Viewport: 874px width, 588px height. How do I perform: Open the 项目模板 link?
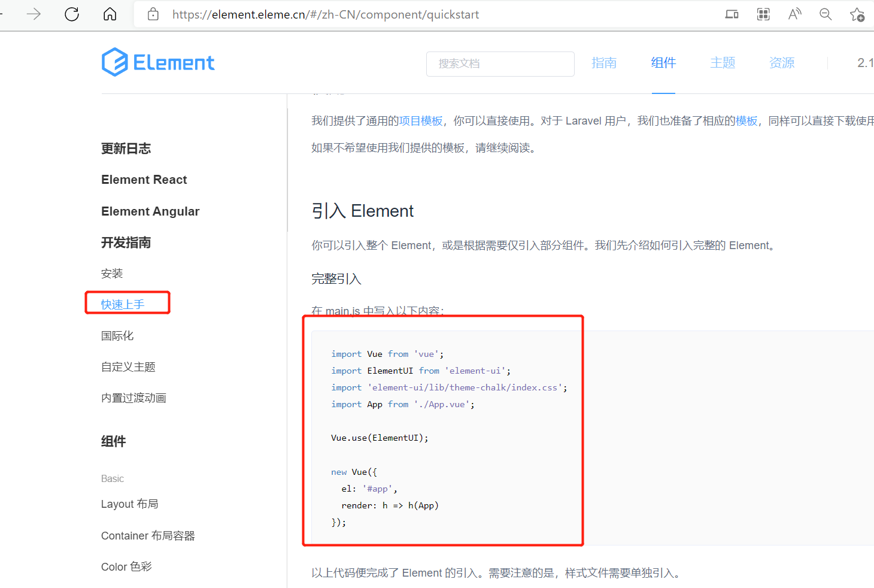421,120
